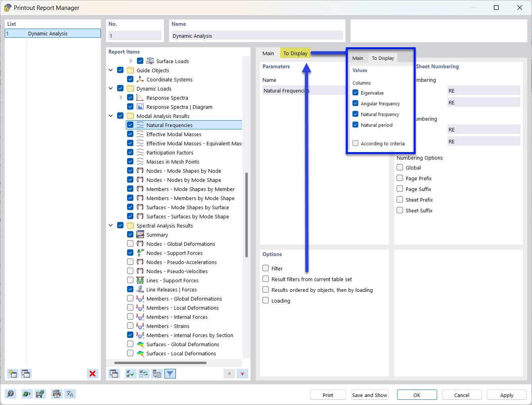532x405 pixels.
Task: Enable Result filters from current table set
Action: click(x=266, y=279)
